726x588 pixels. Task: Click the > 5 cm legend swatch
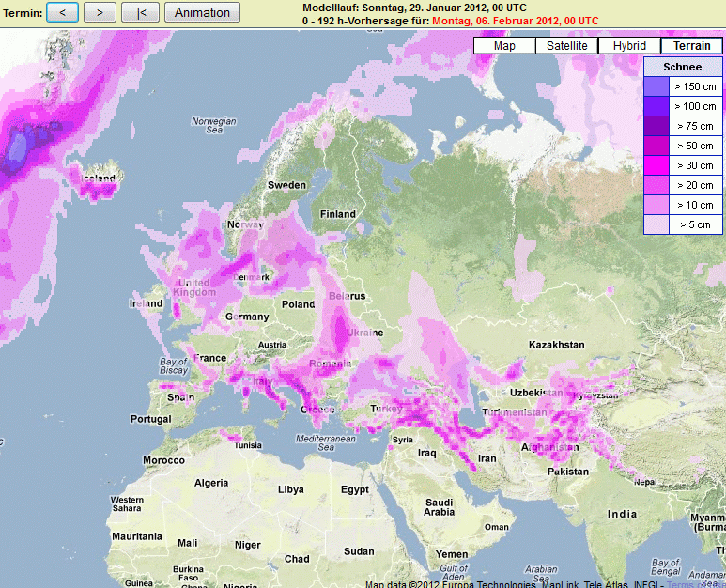[656, 224]
